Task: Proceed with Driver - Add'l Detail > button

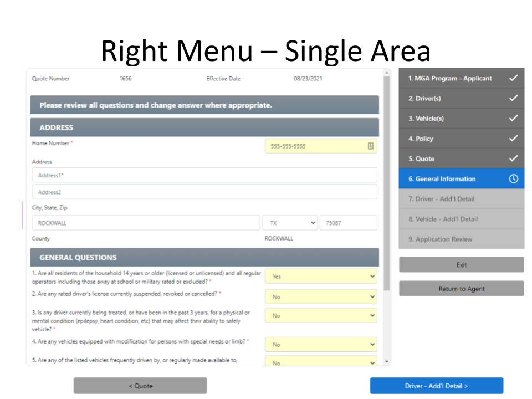Action: click(x=436, y=386)
